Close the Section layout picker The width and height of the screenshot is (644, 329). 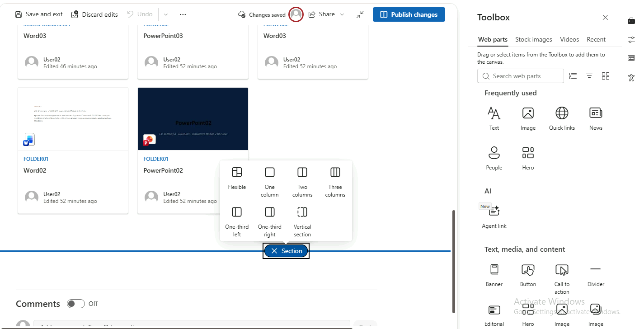click(x=286, y=251)
